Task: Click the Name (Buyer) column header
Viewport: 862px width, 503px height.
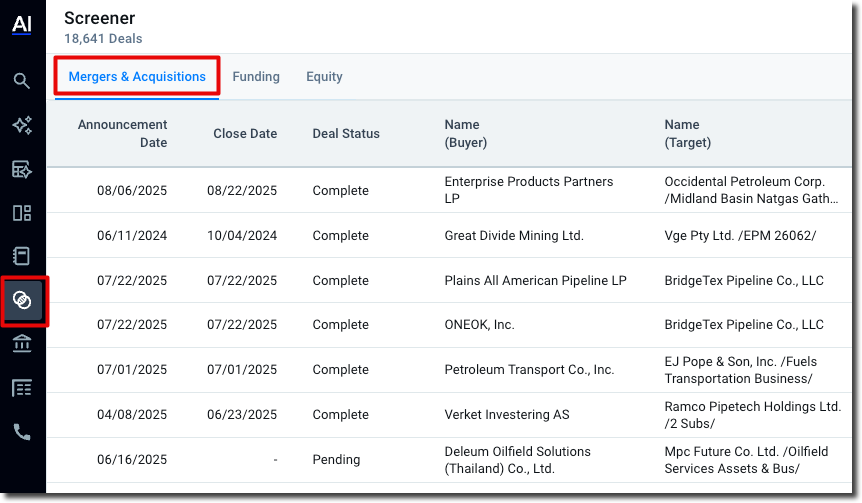Action: coord(466,134)
